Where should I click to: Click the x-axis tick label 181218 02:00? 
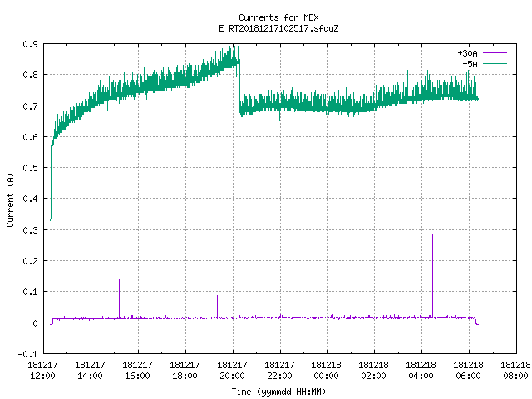pos(373,371)
